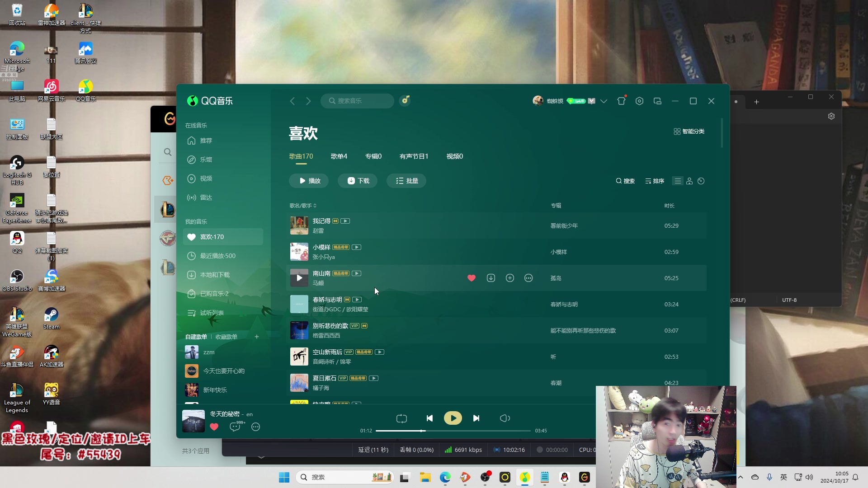
Task: Switch to list view icon
Action: click(x=677, y=181)
